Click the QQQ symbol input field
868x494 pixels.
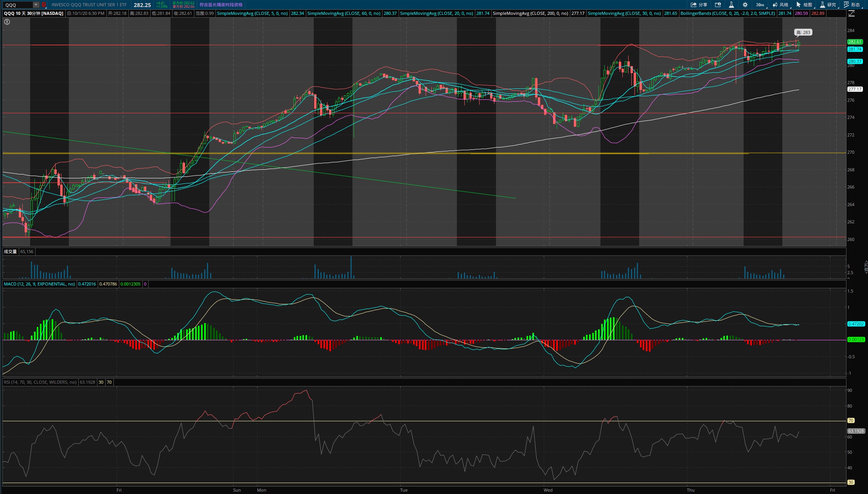[x=18, y=5]
